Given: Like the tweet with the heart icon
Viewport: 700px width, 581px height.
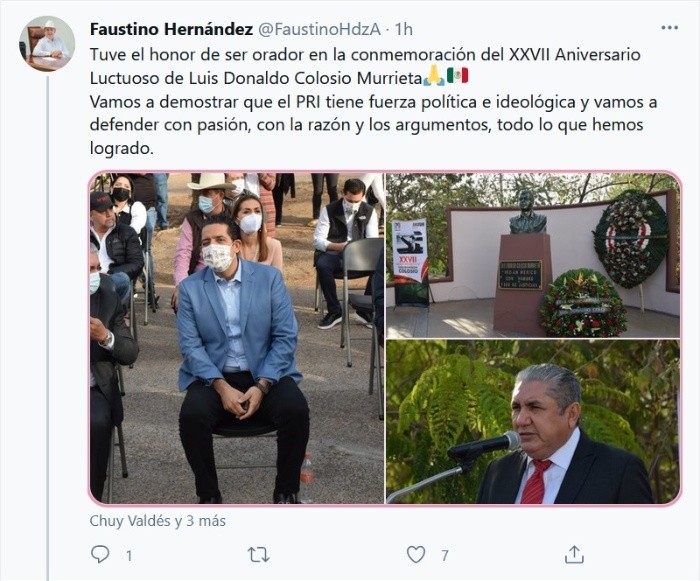Looking at the screenshot, I should click(416, 554).
